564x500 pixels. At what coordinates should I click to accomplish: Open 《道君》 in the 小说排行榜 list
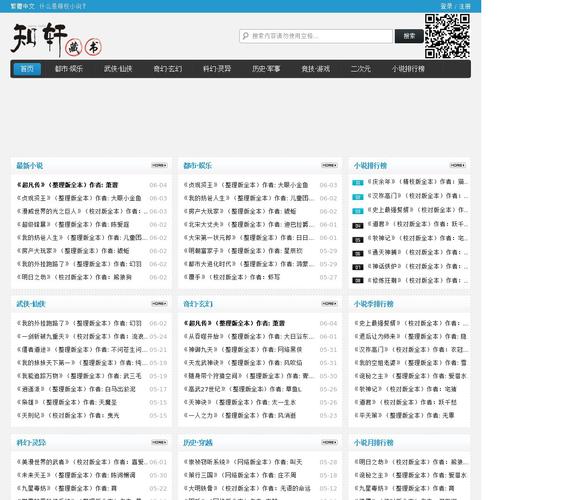417,224
